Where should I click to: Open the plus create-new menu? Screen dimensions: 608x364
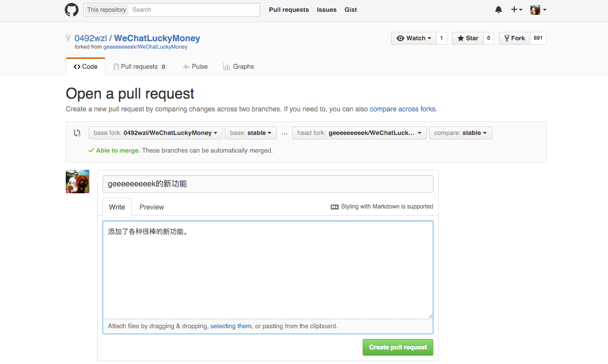coord(516,10)
